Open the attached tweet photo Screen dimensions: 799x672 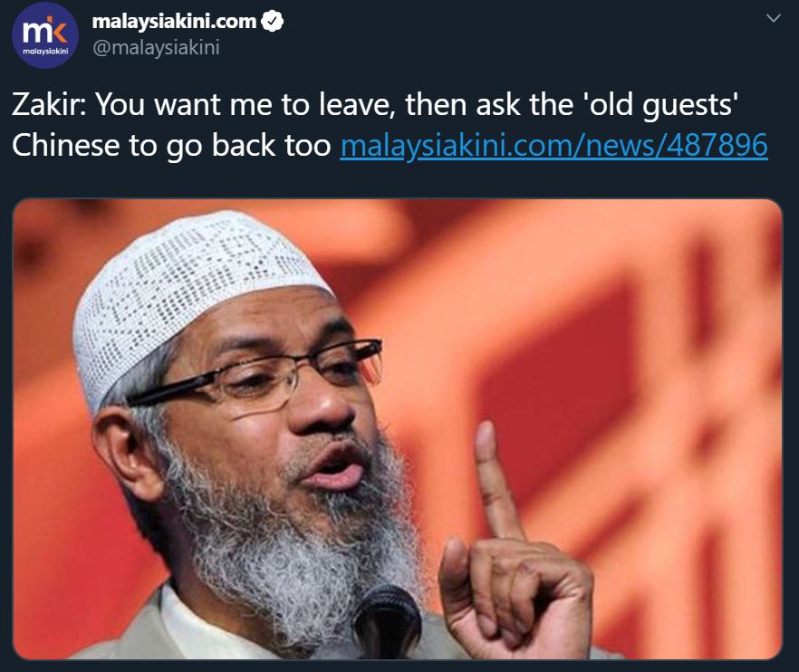(398, 429)
